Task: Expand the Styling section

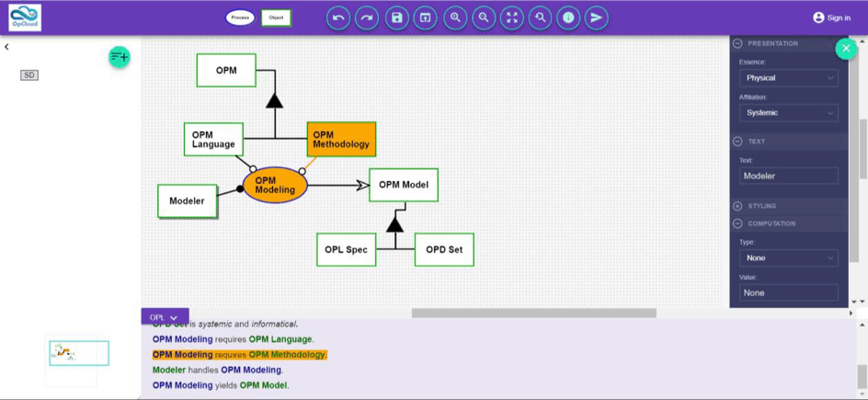Action: point(737,206)
